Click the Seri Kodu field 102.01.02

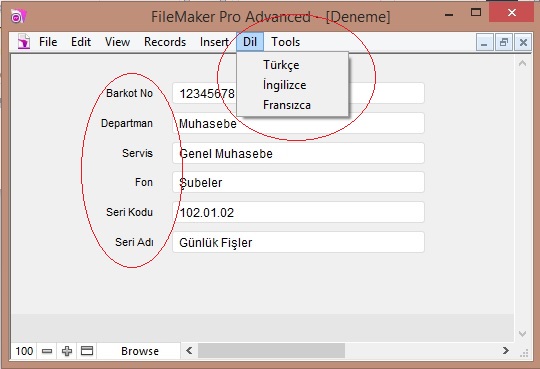(x=298, y=212)
